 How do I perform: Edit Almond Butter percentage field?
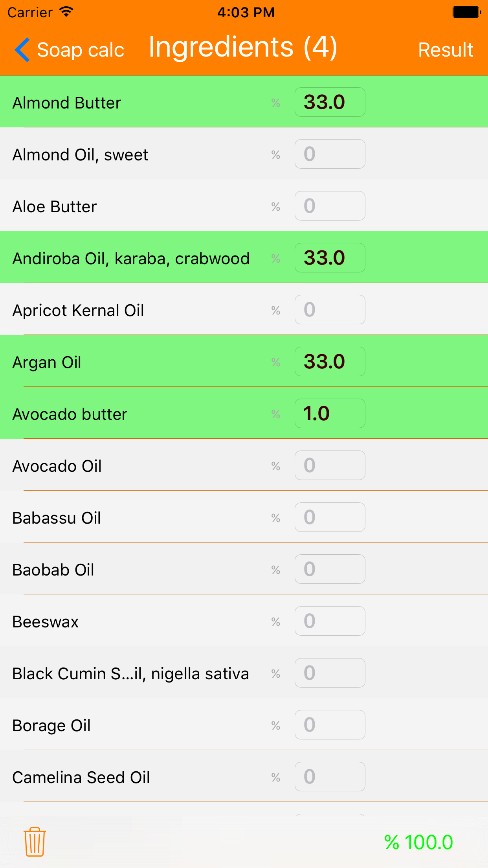[330, 102]
